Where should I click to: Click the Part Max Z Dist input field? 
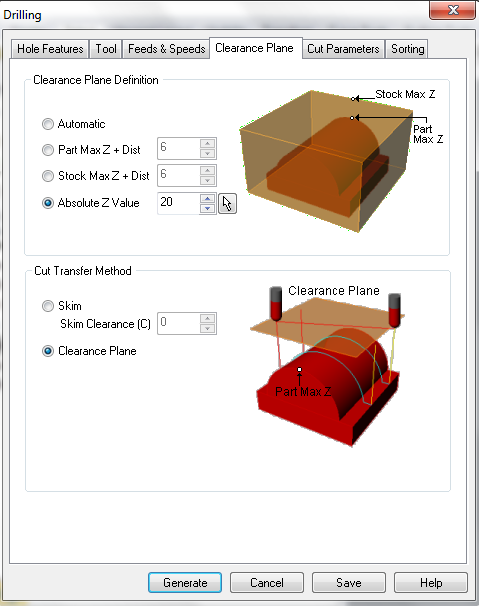(179, 148)
